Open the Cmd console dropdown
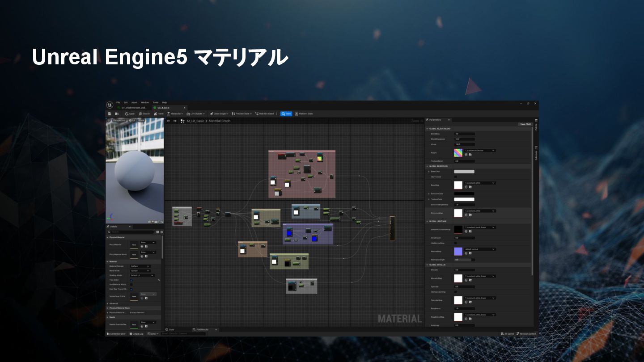This screenshot has height=362, width=644. coord(153,334)
